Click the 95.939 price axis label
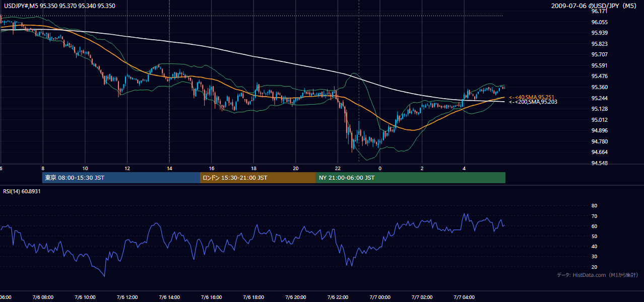 point(599,33)
